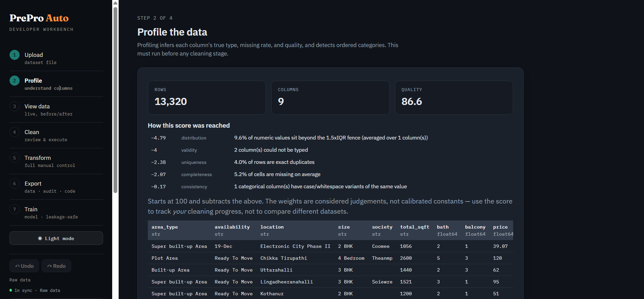Open the Export step label
Image resolution: width=644 pixels, height=299 pixels.
pos(33,184)
